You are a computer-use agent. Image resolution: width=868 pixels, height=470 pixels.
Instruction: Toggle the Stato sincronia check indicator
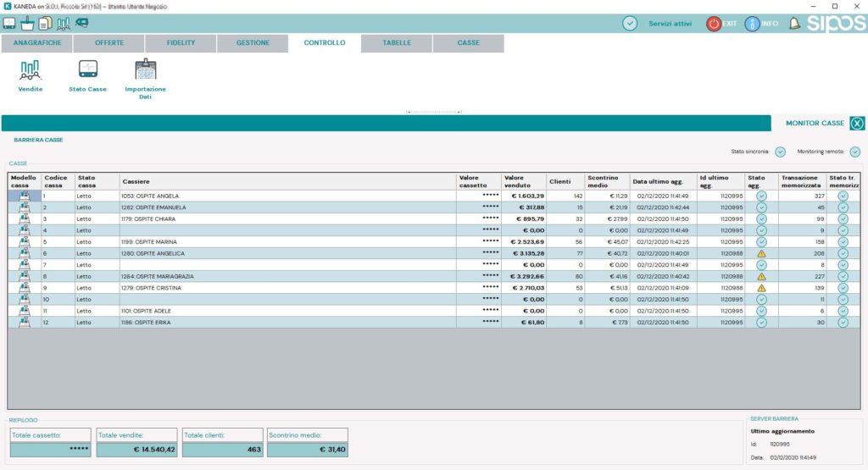coord(781,152)
